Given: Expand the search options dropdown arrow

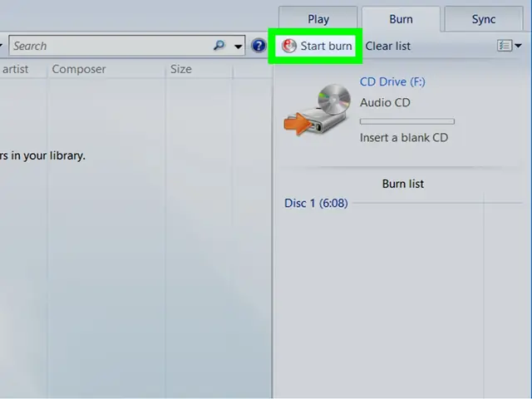Looking at the screenshot, I should [x=239, y=47].
